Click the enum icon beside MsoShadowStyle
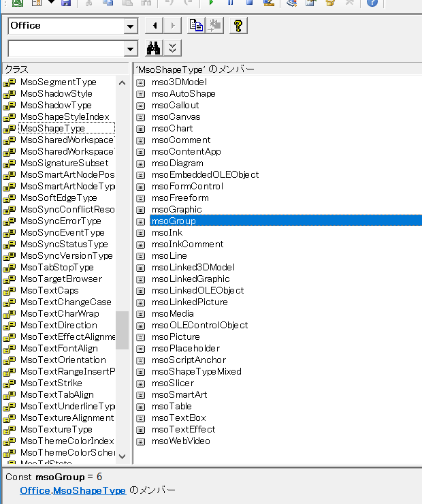The image size is (422, 504). click(x=10, y=94)
